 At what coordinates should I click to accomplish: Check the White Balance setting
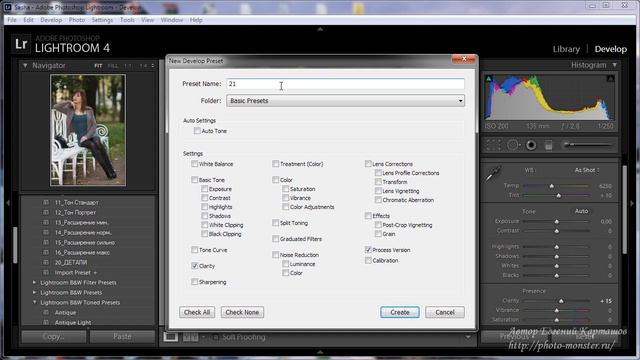194,164
